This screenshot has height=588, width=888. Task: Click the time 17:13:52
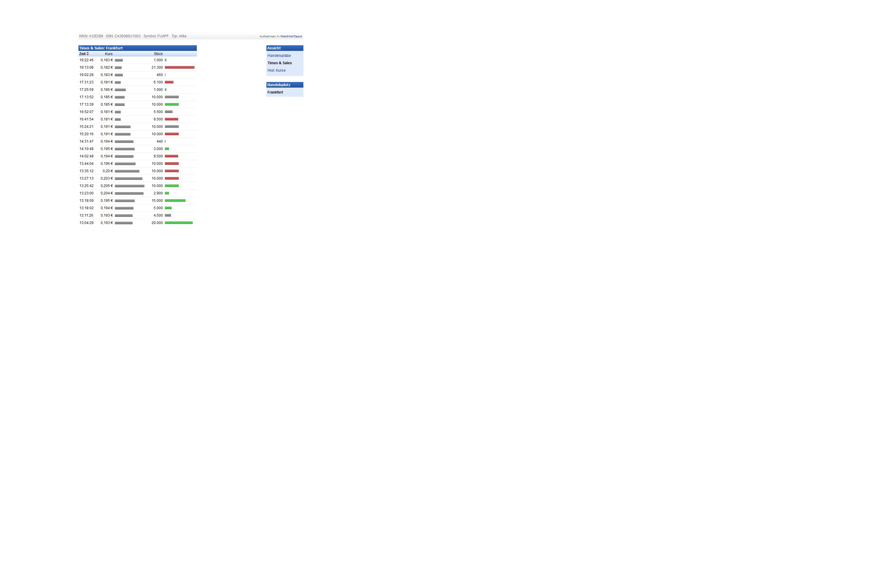86,97
